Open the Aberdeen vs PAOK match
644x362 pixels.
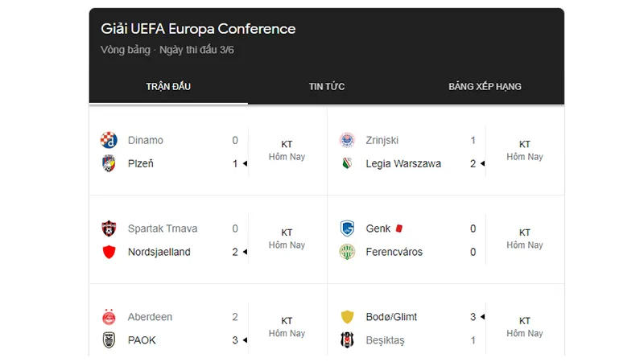(208, 328)
